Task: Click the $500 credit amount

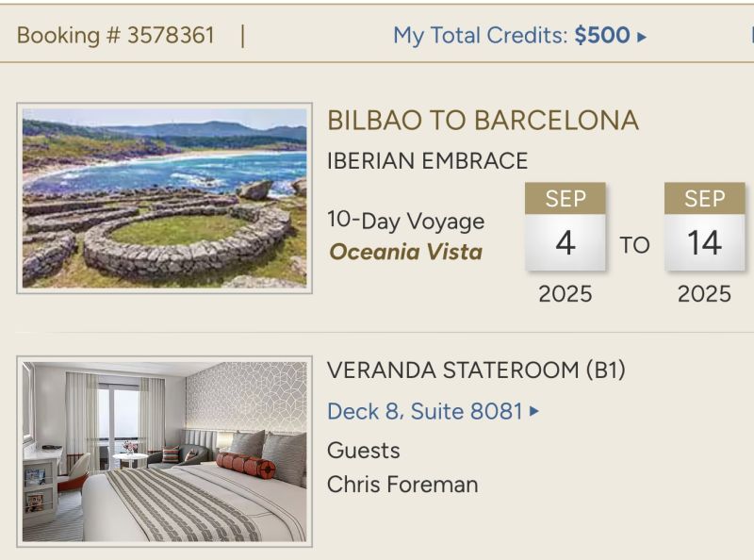Action: (602, 36)
